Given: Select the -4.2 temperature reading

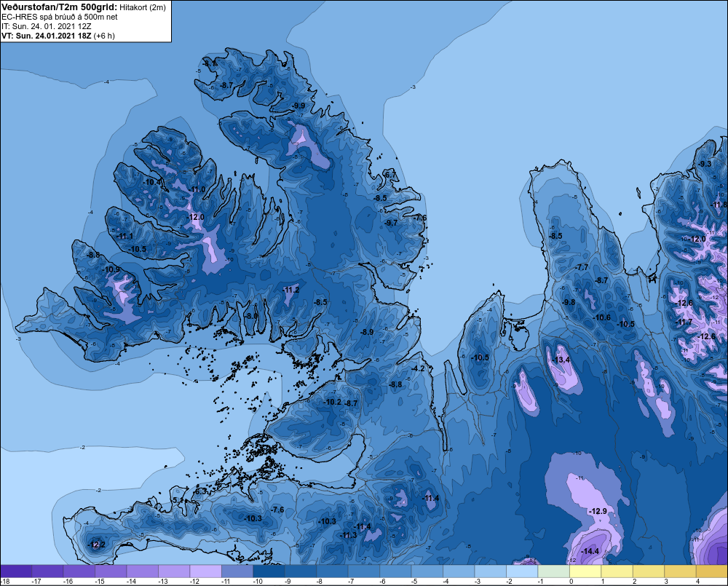Looking at the screenshot, I should click(x=419, y=368).
